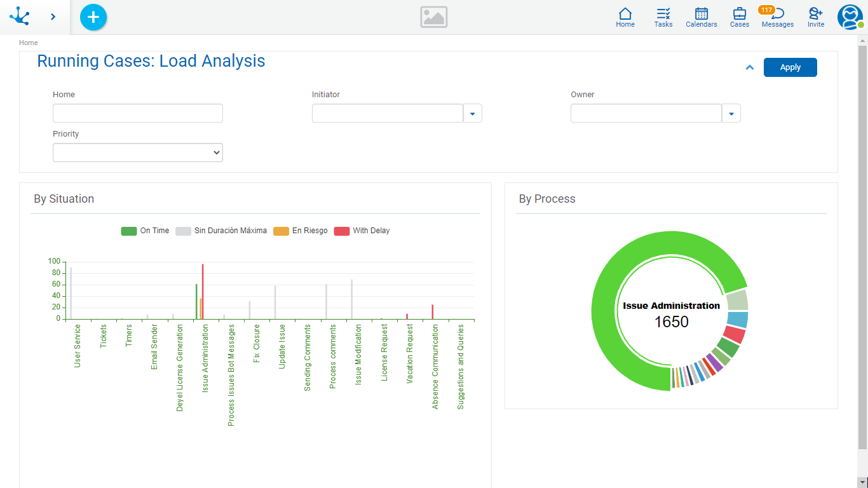The height and width of the screenshot is (488, 868).
Task: Open Messages with 117 badge
Action: click(x=778, y=17)
